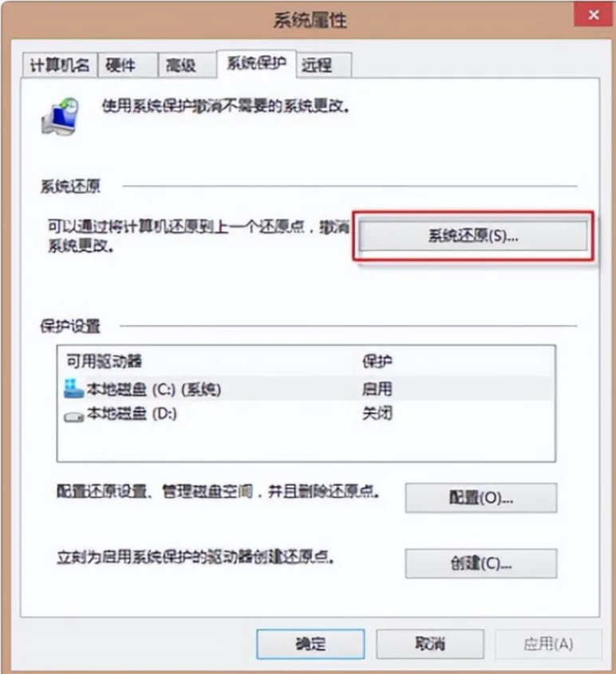Click the 保护 column header
This screenshot has height=674, width=616.
(x=377, y=361)
